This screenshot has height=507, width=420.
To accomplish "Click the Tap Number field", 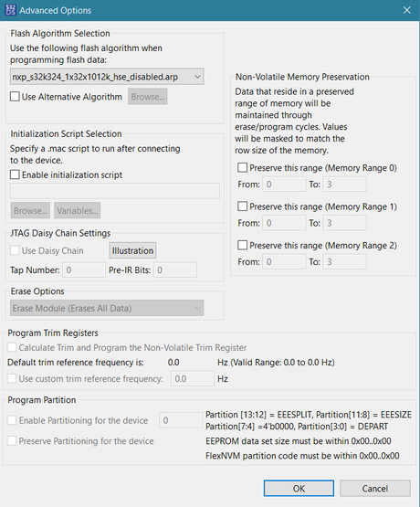I will pos(84,270).
